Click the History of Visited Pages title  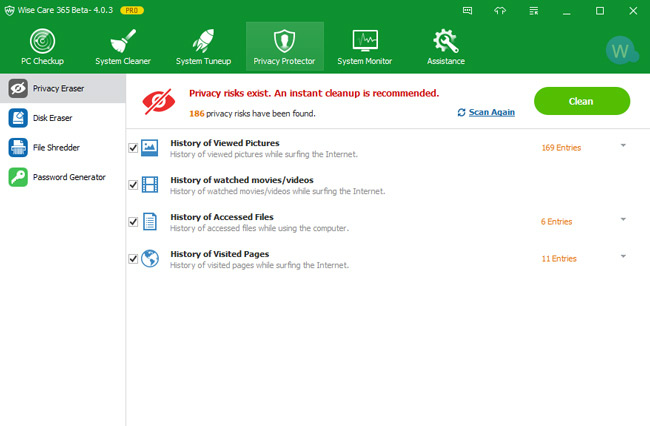coord(220,254)
